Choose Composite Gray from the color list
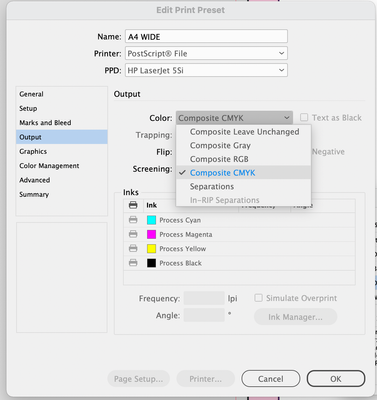Image resolution: width=377 pixels, height=400 pixels. click(244, 145)
